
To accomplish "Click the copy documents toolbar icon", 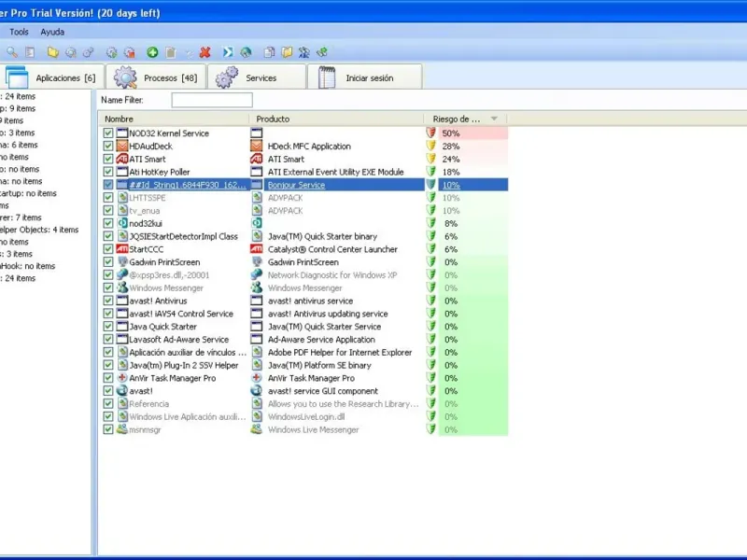I will point(269,52).
